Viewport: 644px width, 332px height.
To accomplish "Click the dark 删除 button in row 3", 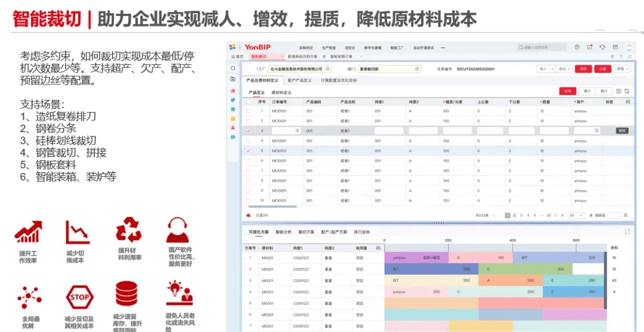I will pos(622,131).
